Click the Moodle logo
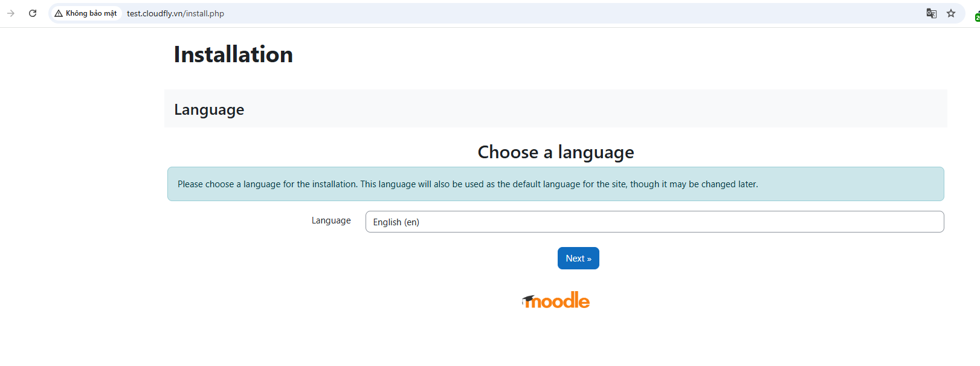The width and height of the screenshot is (980, 366). click(562, 300)
